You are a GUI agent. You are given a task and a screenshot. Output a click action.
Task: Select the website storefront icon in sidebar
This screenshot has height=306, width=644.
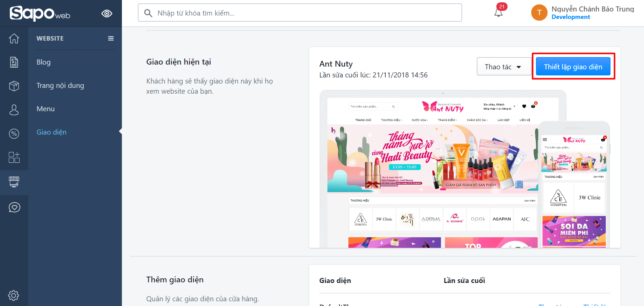[14, 182]
